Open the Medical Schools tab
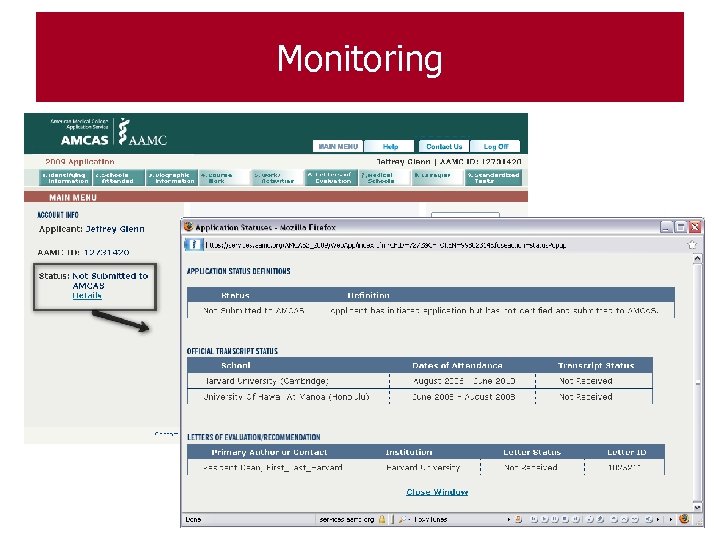Screen dimensions: 720x540 [x=384, y=178]
